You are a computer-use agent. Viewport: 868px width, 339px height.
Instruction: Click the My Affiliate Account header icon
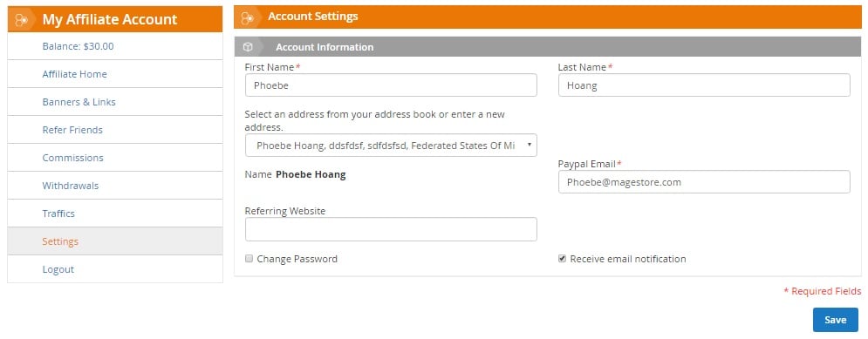click(21, 20)
